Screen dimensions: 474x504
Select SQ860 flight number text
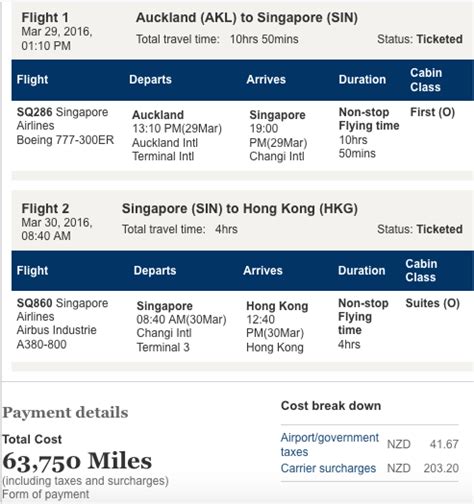(x=34, y=303)
